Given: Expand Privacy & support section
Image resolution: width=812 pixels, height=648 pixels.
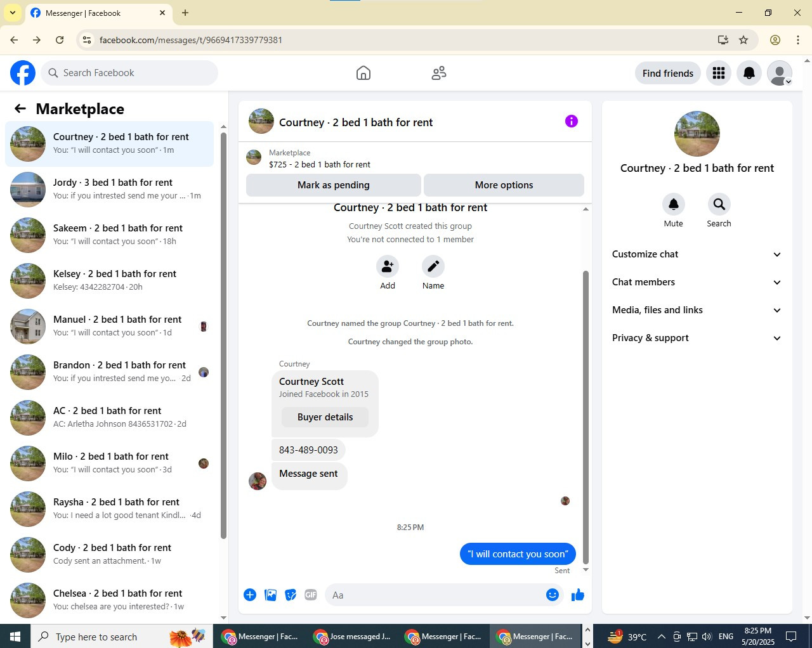Looking at the screenshot, I should [697, 338].
